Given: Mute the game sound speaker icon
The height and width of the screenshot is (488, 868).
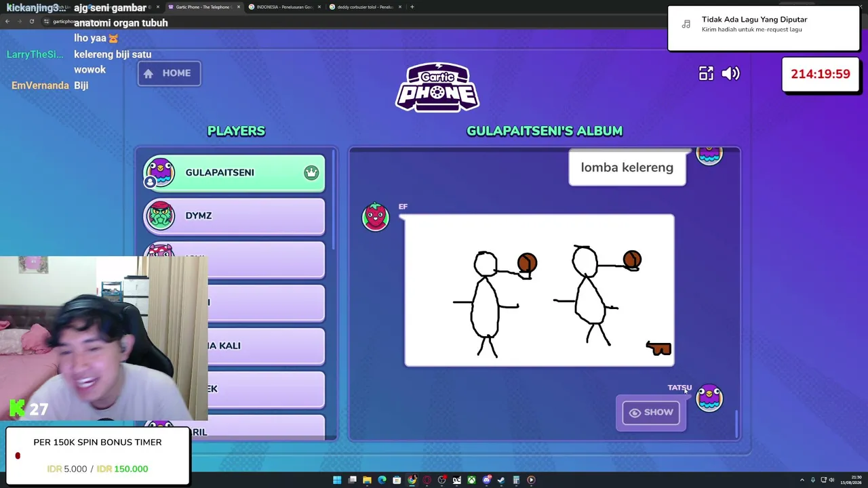Looking at the screenshot, I should pos(730,73).
